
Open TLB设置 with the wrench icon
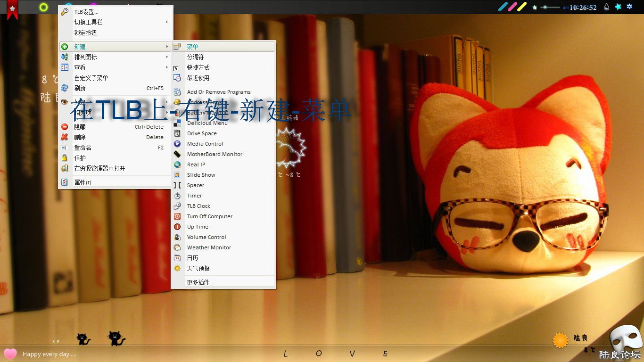(x=65, y=12)
